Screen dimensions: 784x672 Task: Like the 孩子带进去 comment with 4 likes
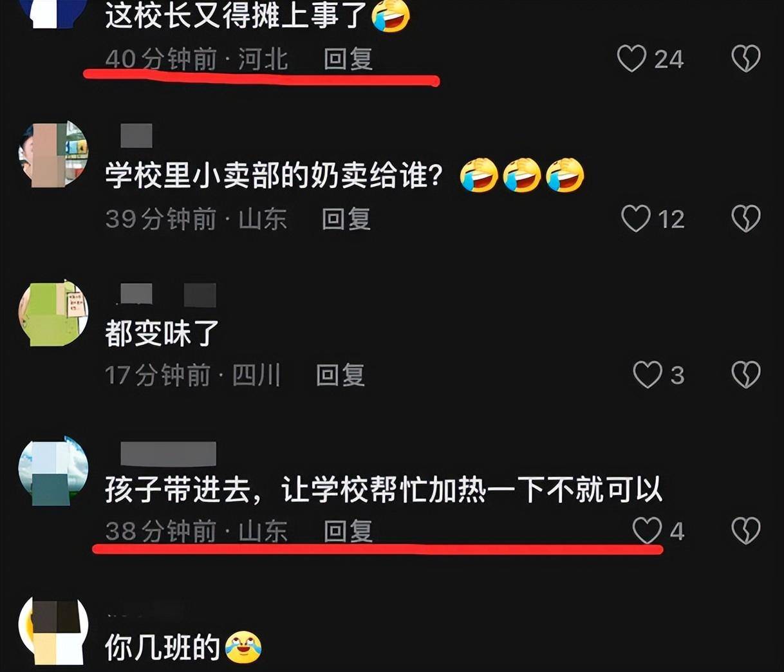pyautogui.click(x=647, y=531)
